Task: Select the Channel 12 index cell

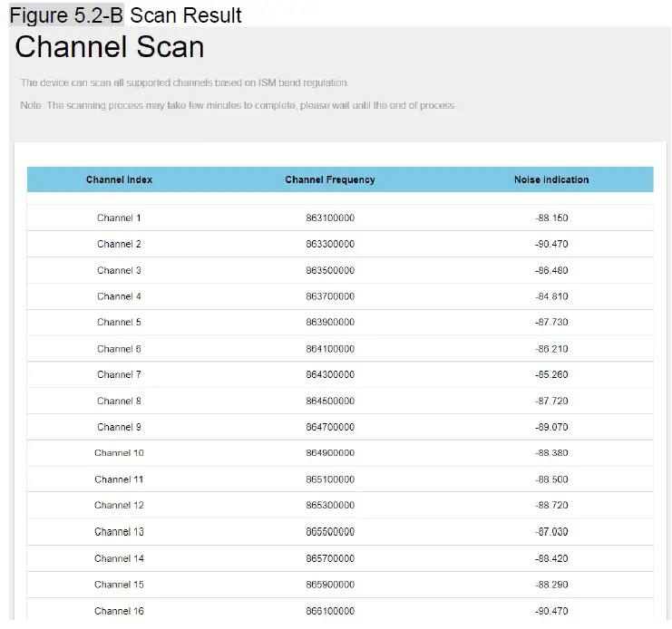Action: click(x=119, y=505)
